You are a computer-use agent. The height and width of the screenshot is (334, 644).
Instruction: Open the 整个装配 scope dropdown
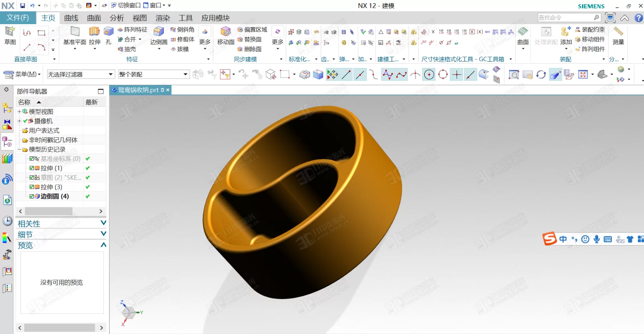(x=153, y=74)
